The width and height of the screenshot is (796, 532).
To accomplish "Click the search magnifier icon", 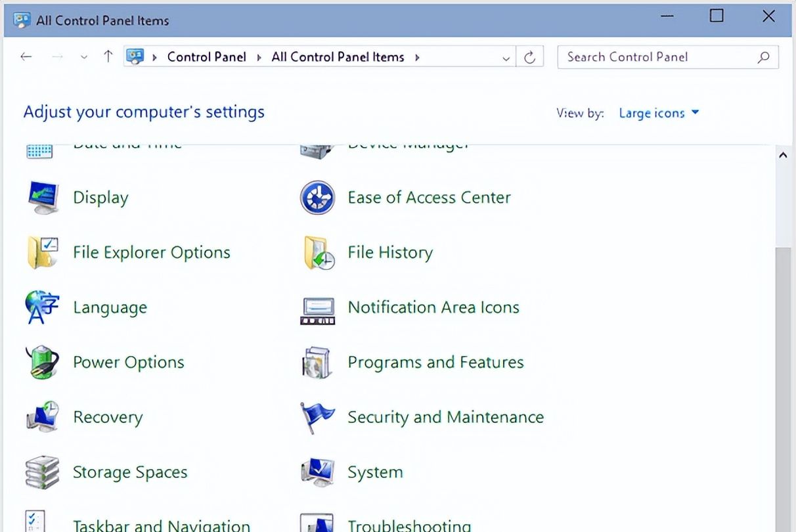I will [x=763, y=57].
